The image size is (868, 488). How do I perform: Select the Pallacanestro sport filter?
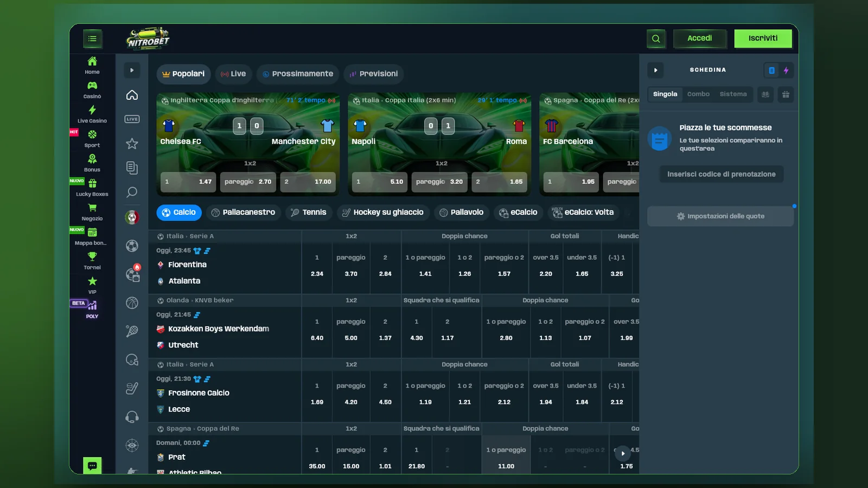[243, 213]
